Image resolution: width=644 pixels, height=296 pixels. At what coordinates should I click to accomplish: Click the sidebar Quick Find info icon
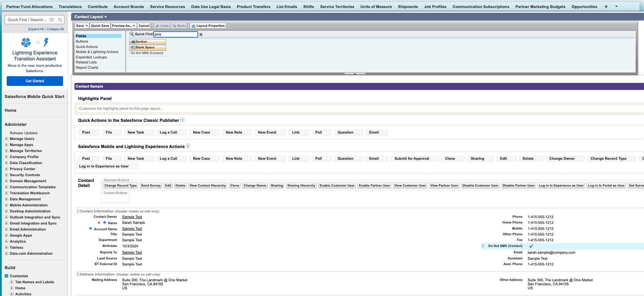pyautogui.click(x=51, y=20)
